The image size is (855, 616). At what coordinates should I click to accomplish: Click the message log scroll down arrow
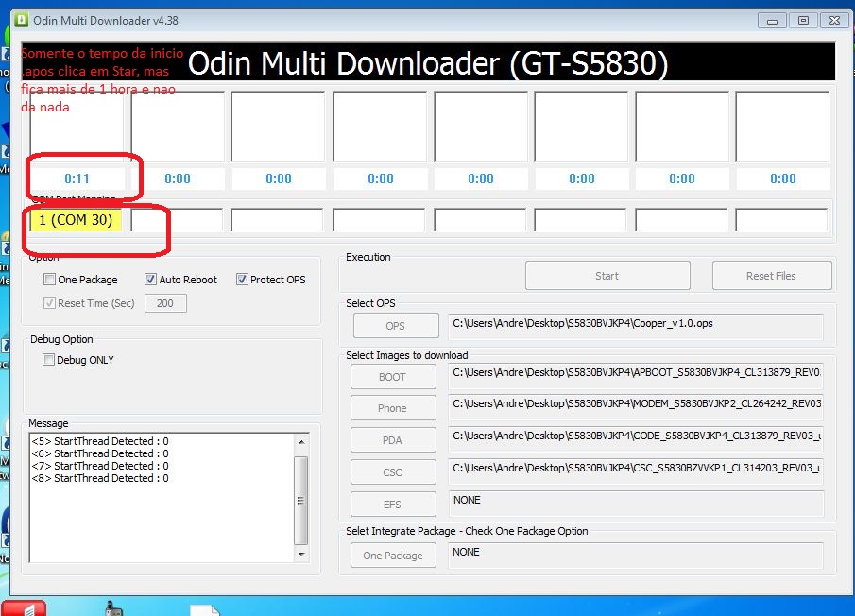tap(301, 554)
